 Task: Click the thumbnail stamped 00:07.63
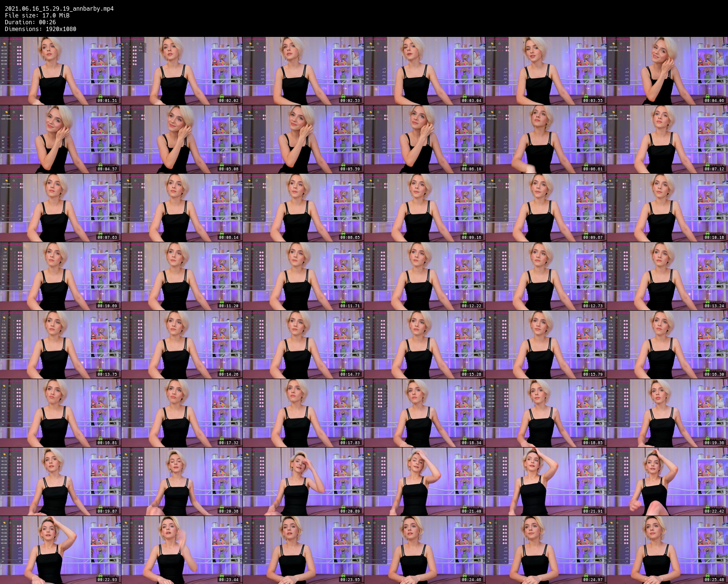(60, 208)
